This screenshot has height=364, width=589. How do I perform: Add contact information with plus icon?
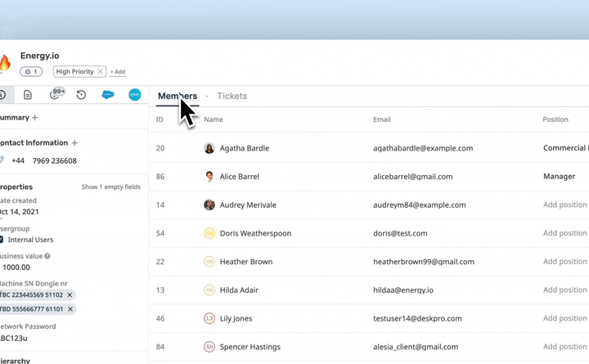(x=74, y=142)
